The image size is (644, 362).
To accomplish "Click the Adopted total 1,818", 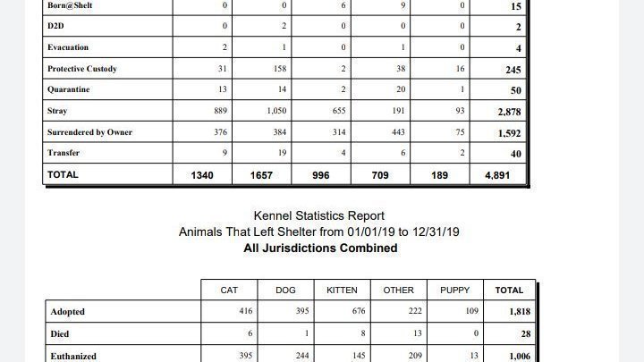I will pos(520,312).
